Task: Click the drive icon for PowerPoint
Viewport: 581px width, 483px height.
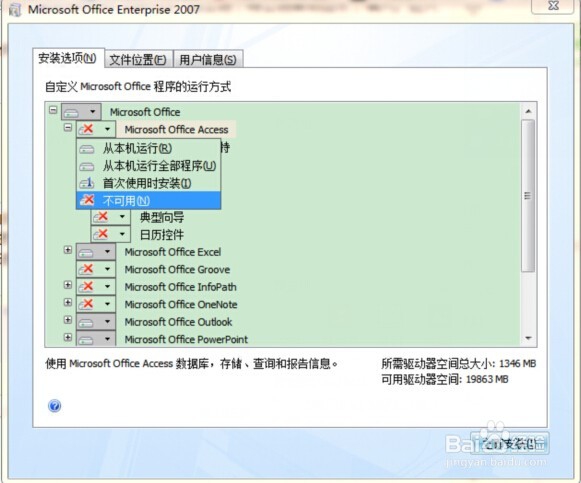Action: point(86,340)
